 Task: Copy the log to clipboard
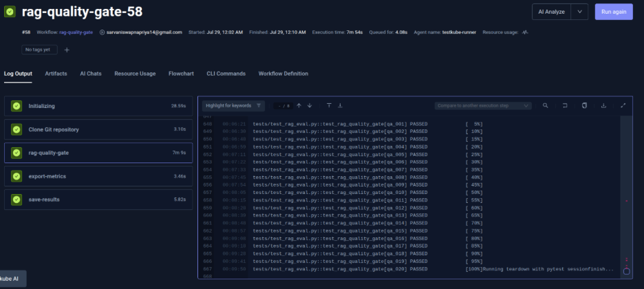point(584,105)
